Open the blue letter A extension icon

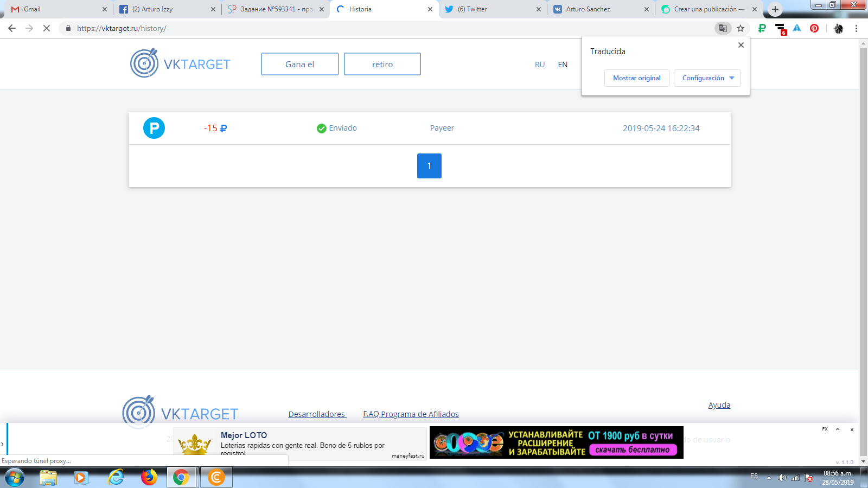[797, 28]
